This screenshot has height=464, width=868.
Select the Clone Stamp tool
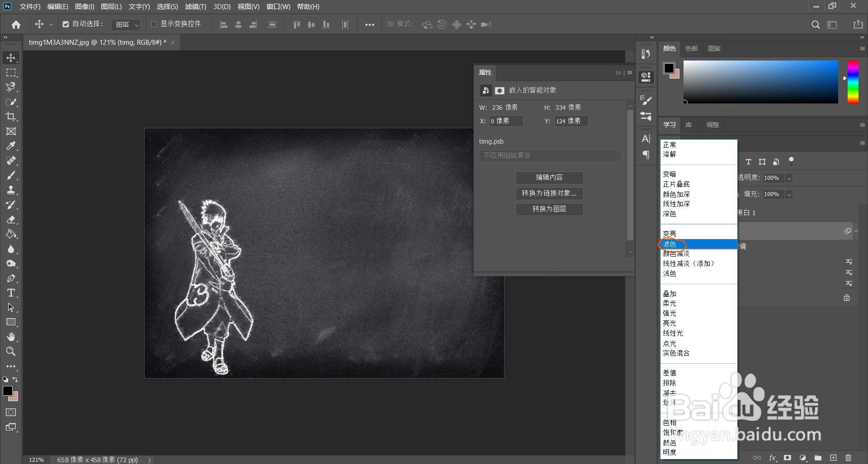click(x=11, y=190)
